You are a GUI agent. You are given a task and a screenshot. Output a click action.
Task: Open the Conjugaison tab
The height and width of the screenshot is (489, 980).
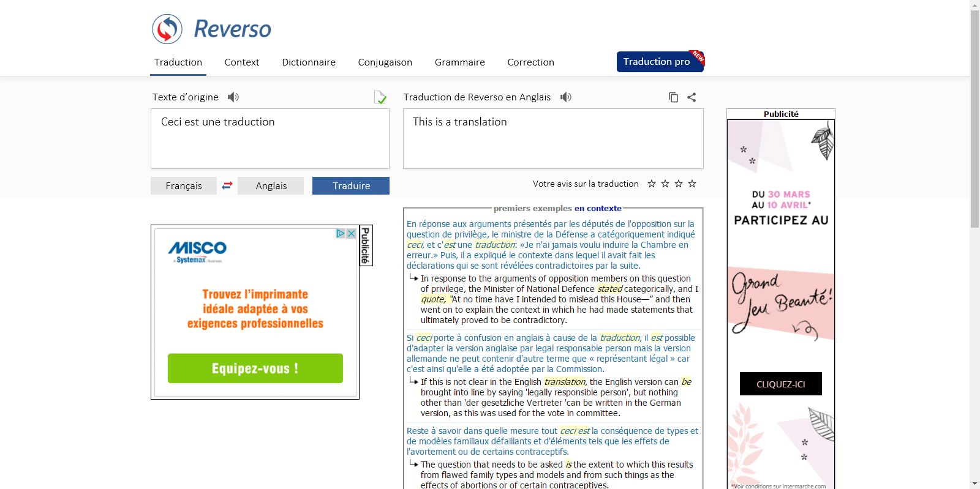click(x=385, y=62)
